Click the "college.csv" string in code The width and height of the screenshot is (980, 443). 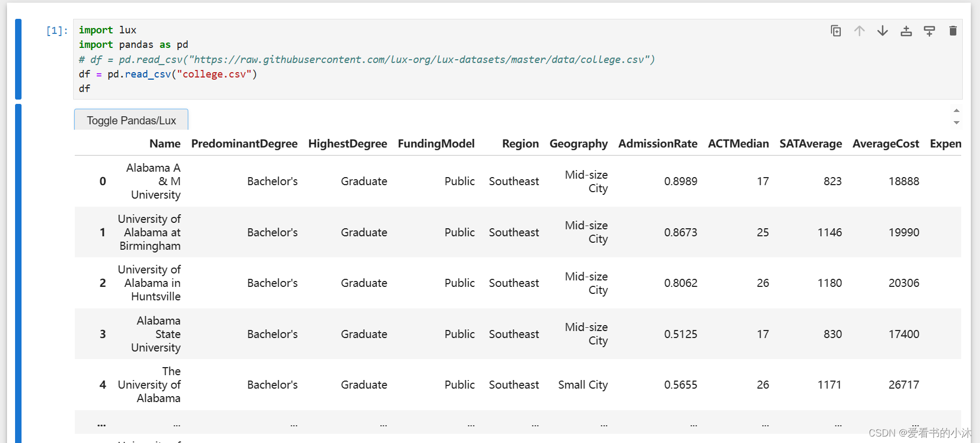pyautogui.click(x=214, y=74)
